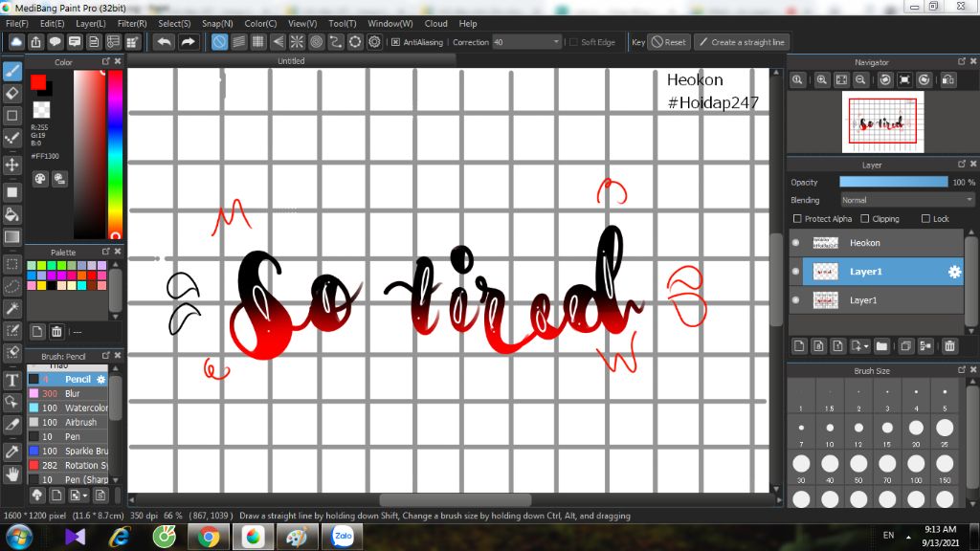Enable curve snap
The width and height of the screenshot is (980, 551).
336,42
